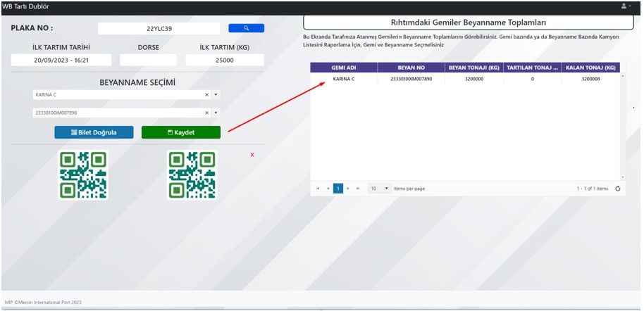
Task: Expand the KARINA C ship dropdown
Action: (x=216, y=95)
